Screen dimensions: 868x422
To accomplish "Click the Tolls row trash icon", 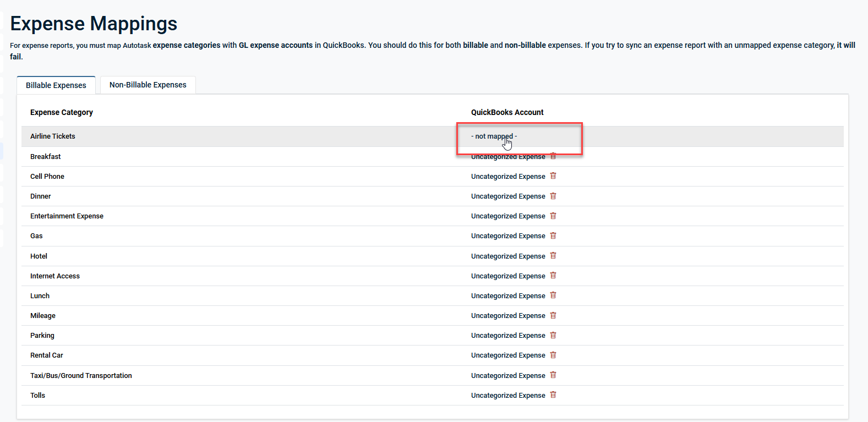I will point(553,395).
